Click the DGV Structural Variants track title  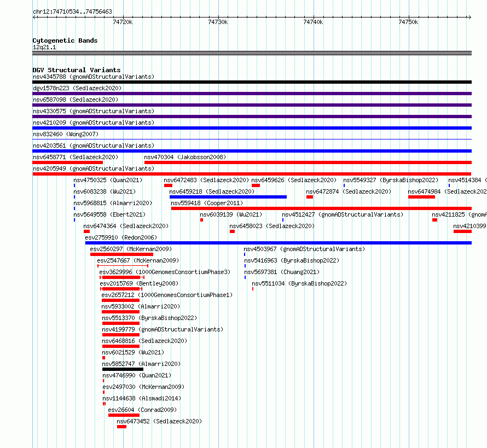pyautogui.click(x=77, y=70)
